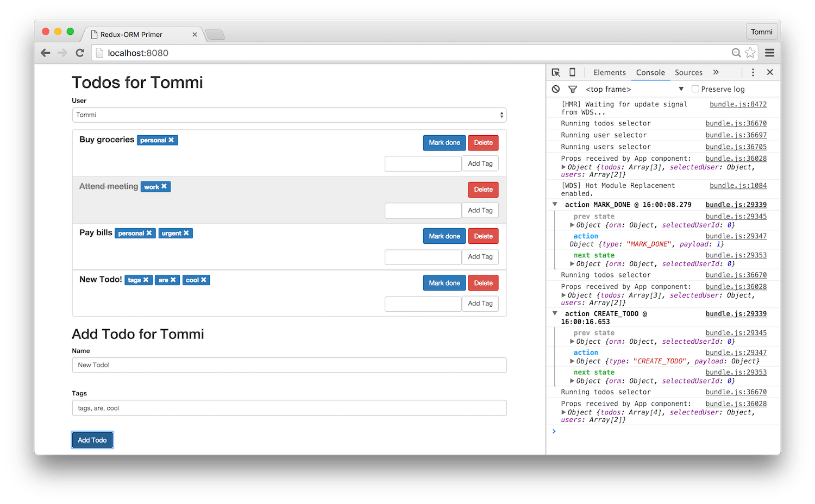815x504 pixels.
Task: Select the inspect element icon in DevTools
Action: (555, 72)
